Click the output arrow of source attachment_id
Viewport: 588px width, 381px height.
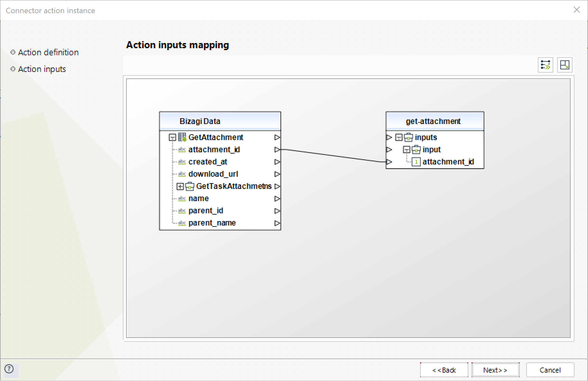point(277,150)
